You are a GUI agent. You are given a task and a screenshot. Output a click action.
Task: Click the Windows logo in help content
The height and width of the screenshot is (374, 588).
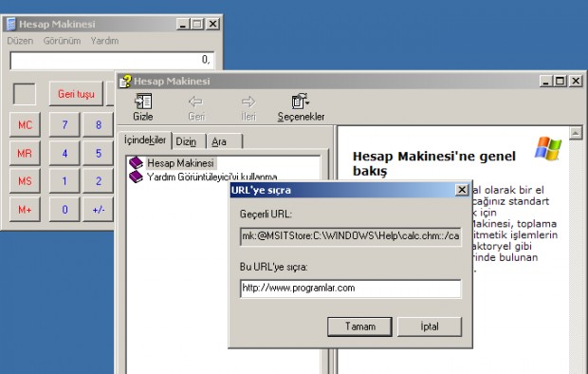tap(548, 148)
